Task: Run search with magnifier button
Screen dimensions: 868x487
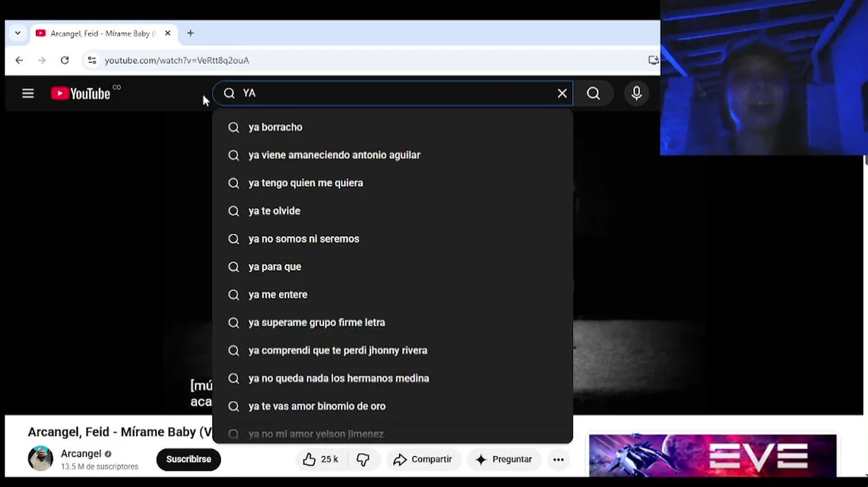Action: [594, 93]
